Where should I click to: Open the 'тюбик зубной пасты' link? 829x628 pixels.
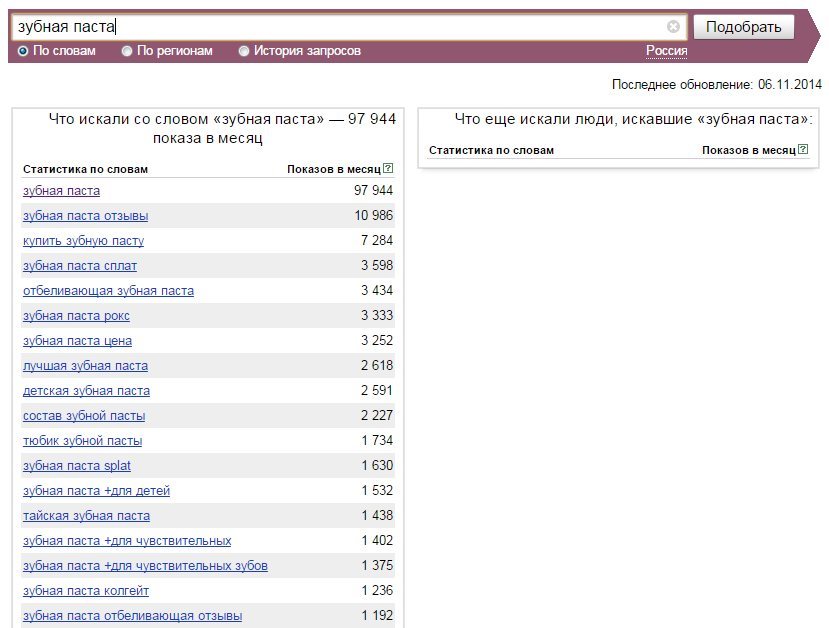[82, 441]
